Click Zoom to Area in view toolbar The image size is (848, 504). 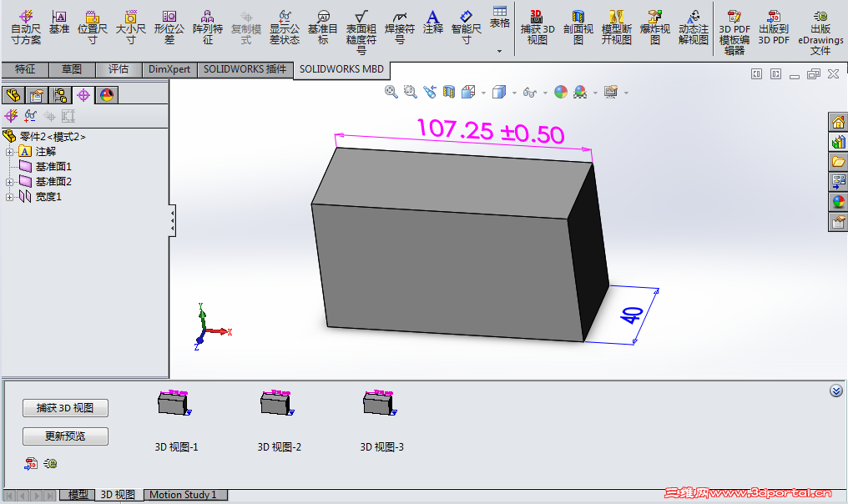[411, 92]
